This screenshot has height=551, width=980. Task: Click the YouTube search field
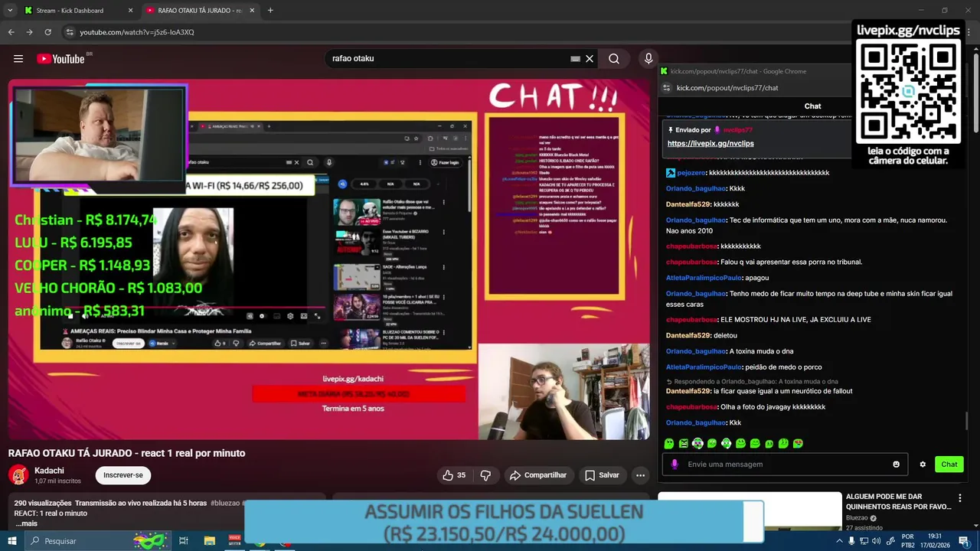(x=448, y=59)
